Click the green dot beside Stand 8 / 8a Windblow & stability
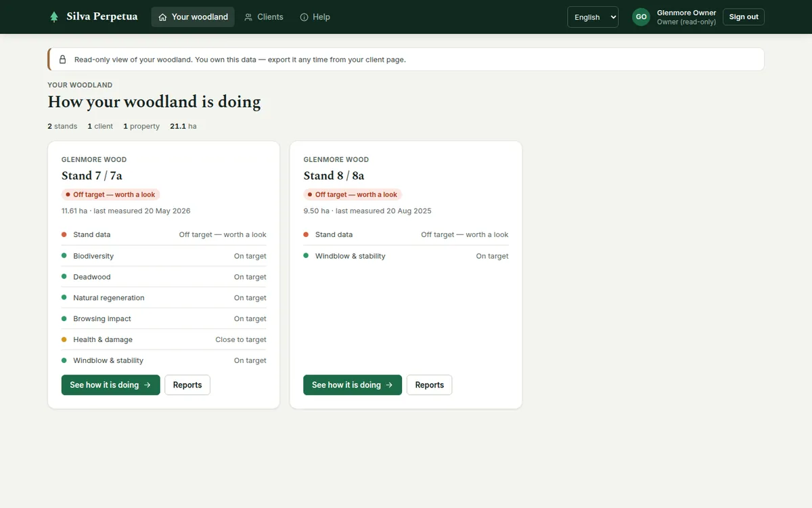812x508 pixels. [306, 255]
